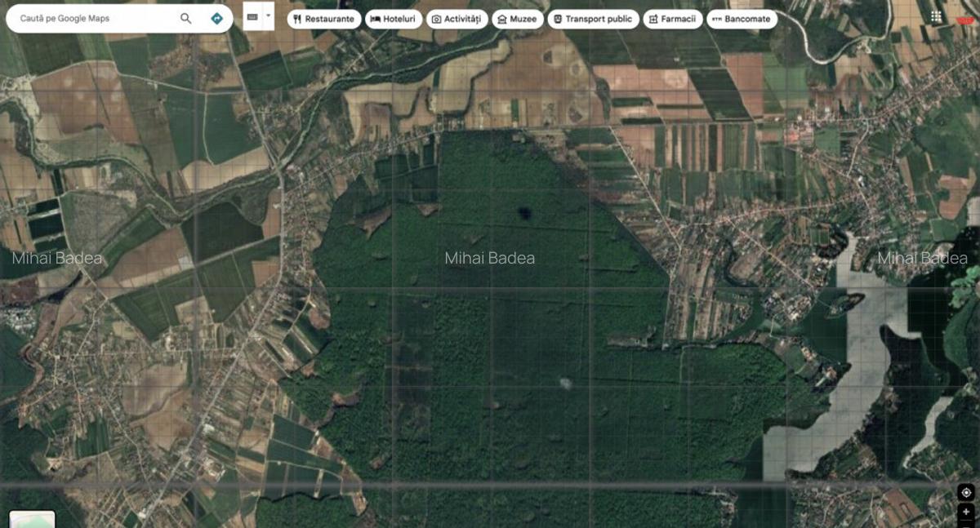The image size is (980, 528).
Task: Select the keyboard input icon near the search bar
Action: point(254,16)
